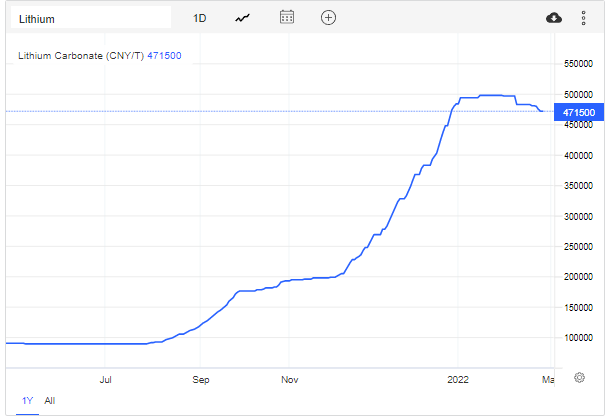Click the 200000 y-axis label

coord(578,277)
